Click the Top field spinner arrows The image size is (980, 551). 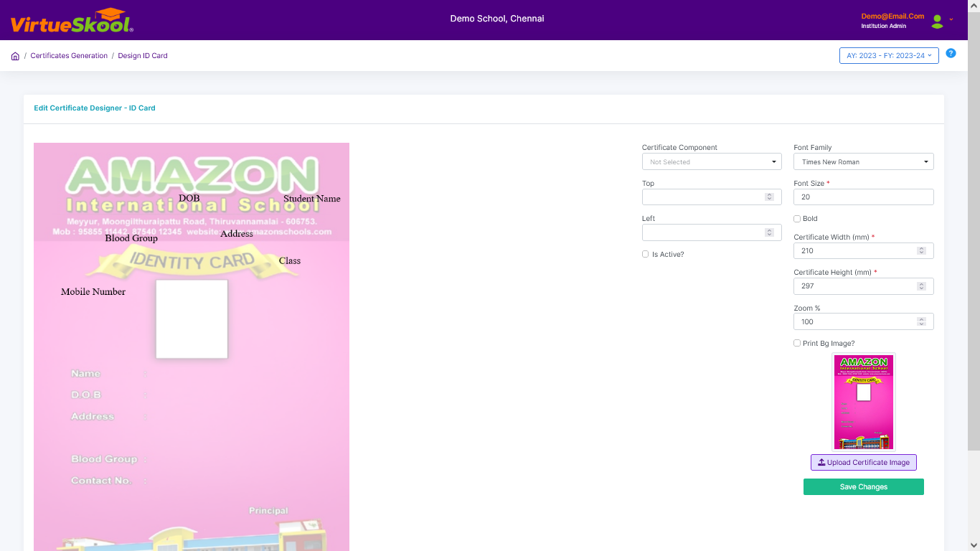[769, 197]
